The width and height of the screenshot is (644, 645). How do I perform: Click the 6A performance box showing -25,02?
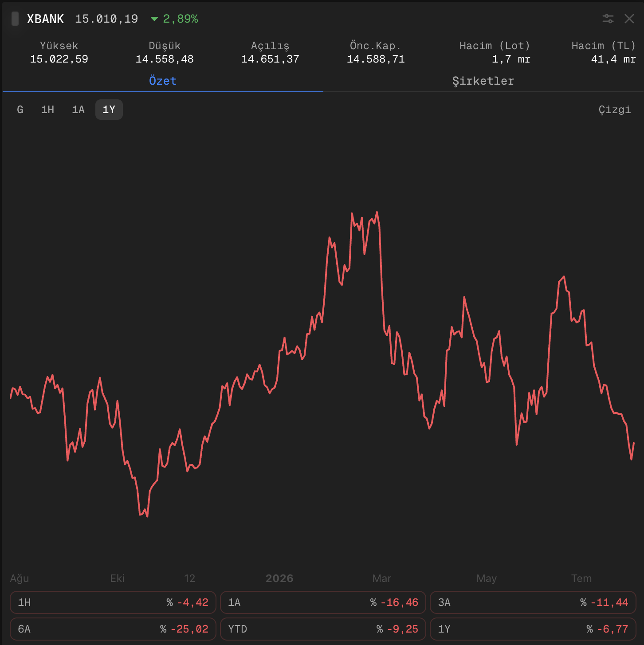pos(113,629)
